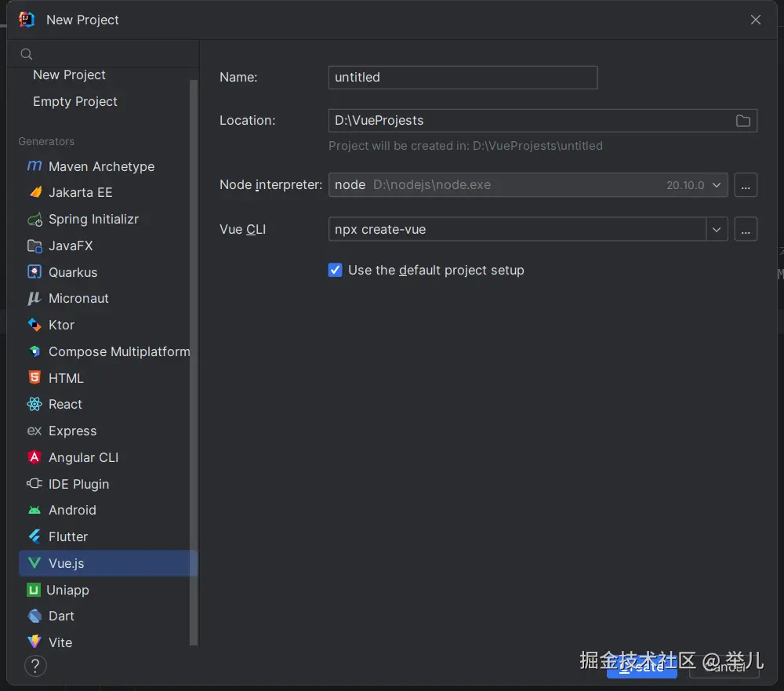This screenshot has width=784, height=691.
Task: Select New Project in the left list
Action: pyautogui.click(x=69, y=75)
